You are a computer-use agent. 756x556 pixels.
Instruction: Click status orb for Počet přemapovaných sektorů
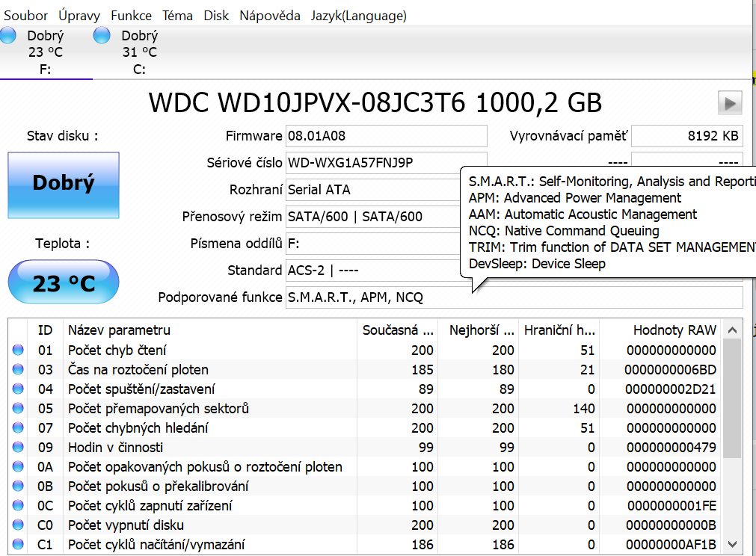[18, 409]
